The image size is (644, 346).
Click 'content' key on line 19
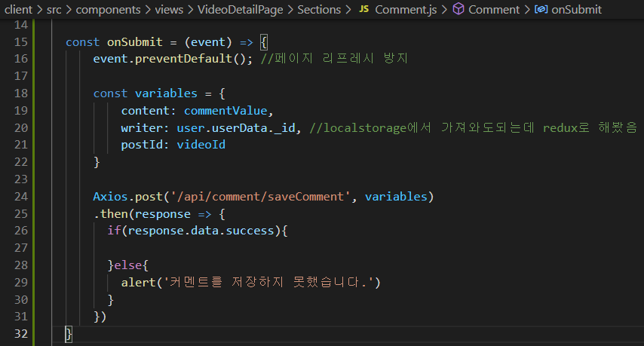[x=145, y=111]
